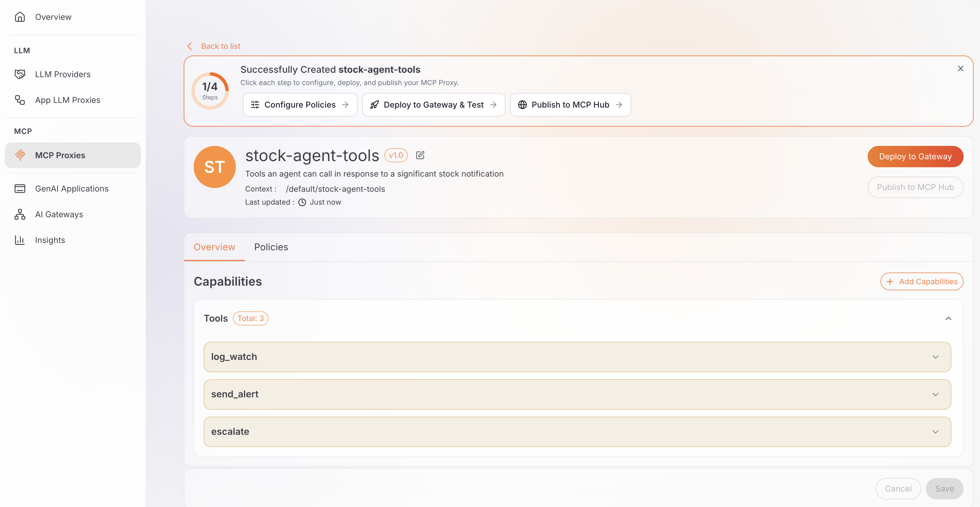This screenshot has width=980, height=507.
Task: Click the stock-agent-tools title heading
Action: [x=312, y=155]
